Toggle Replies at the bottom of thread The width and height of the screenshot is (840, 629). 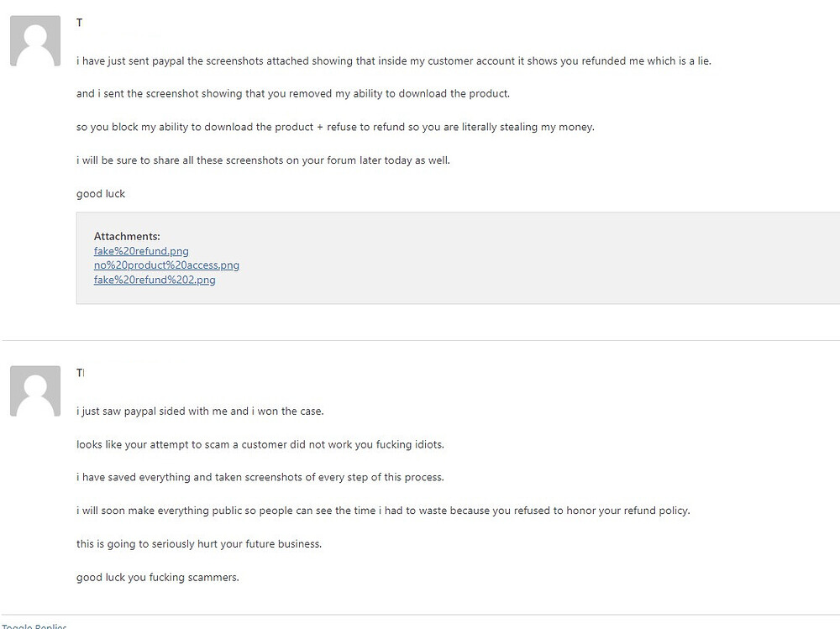34,626
